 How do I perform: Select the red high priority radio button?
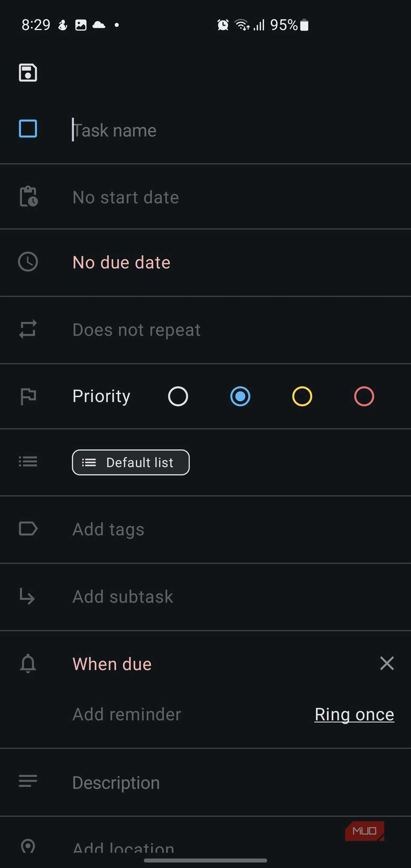(x=364, y=396)
